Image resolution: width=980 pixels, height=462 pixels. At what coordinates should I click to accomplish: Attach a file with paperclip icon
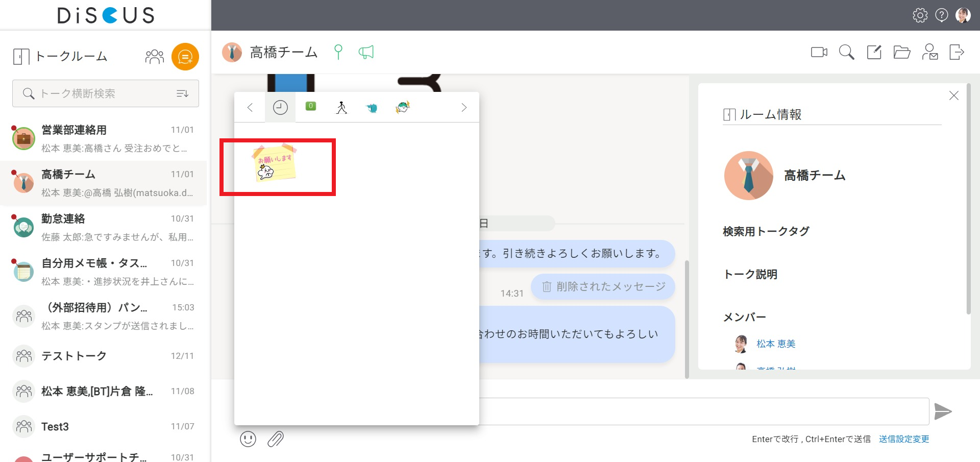click(x=276, y=439)
